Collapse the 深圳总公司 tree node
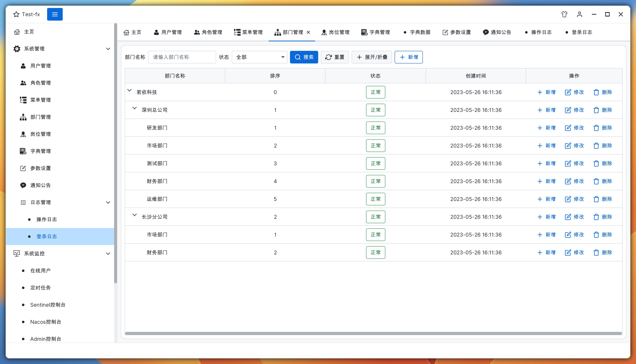Viewport: 636px width, 364px height. tap(135, 108)
